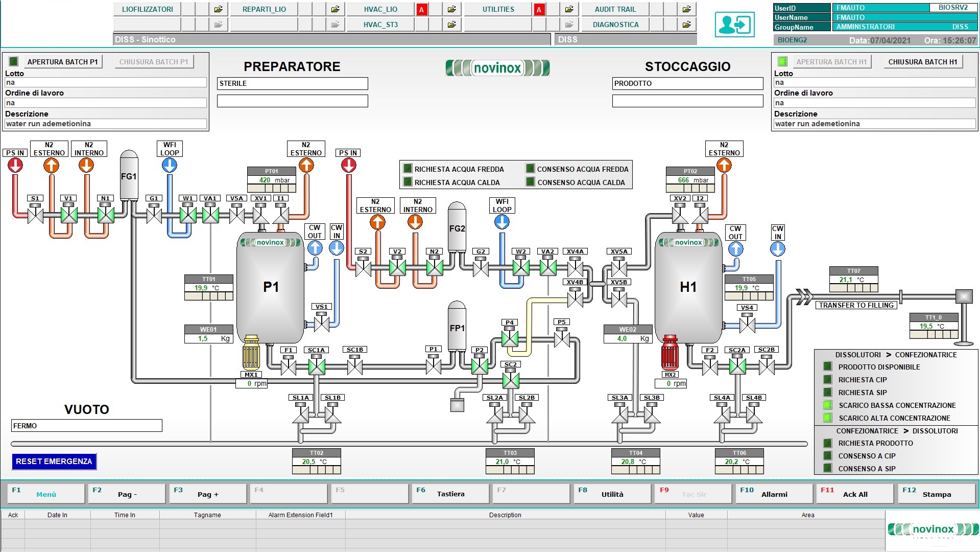Print screen with F12 Stampa
Image resolution: width=980 pixels, height=552 pixels.
coord(937,494)
